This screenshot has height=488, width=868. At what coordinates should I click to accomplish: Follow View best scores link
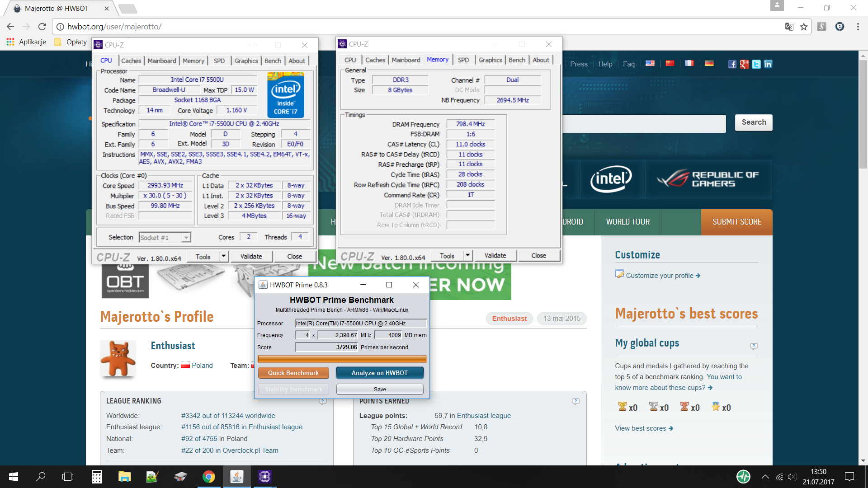tap(644, 428)
